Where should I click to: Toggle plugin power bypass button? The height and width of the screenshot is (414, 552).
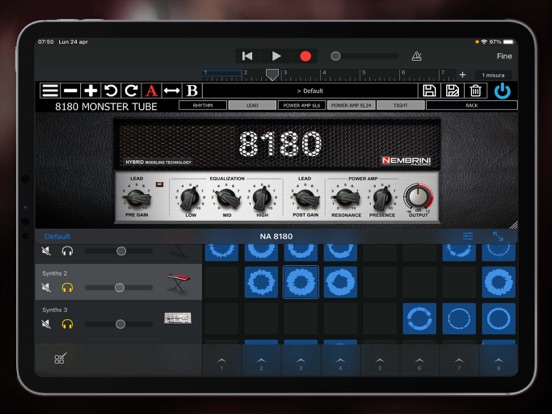(502, 91)
